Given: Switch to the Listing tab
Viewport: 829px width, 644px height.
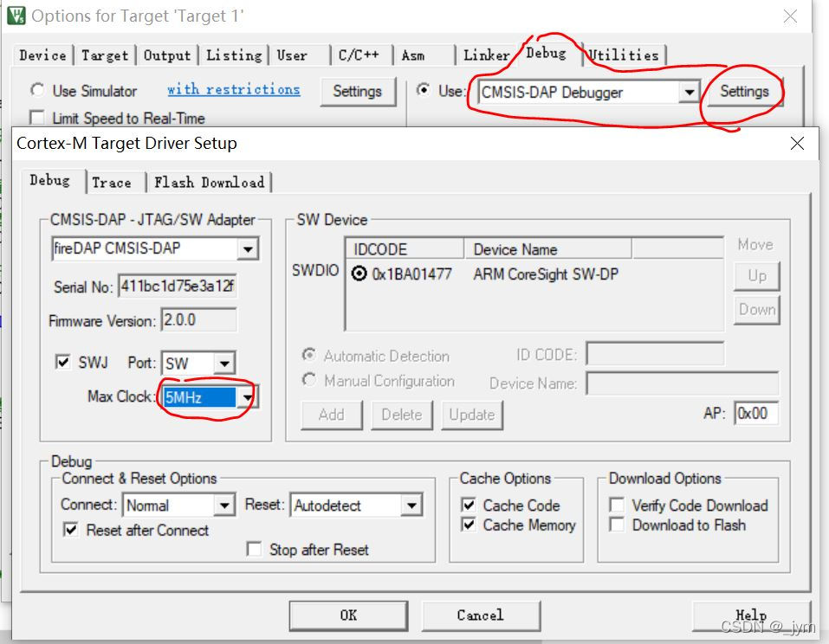Looking at the screenshot, I should tap(234, 55).
